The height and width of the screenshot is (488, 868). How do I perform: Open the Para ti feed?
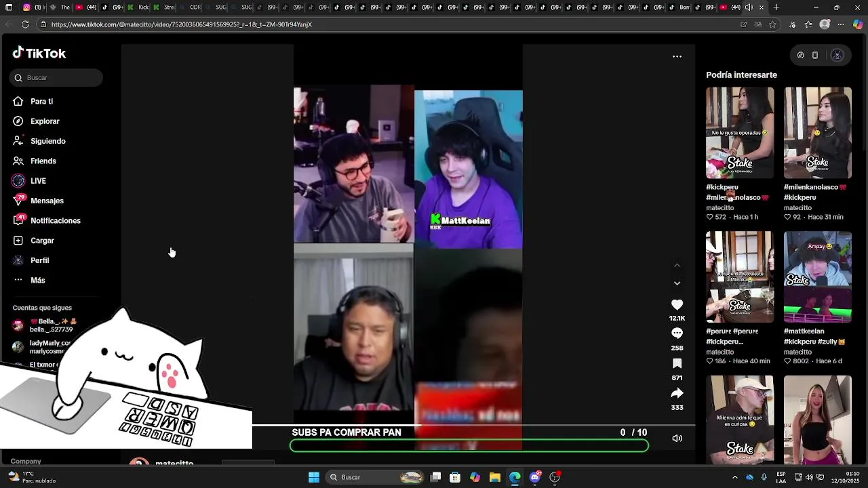click(x=41, y=102)
